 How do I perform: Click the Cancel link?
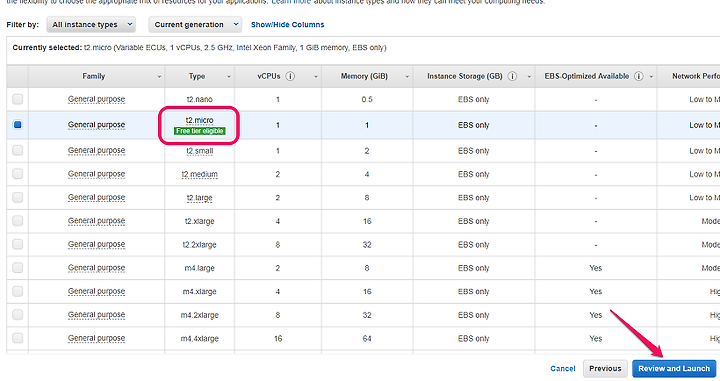(562, 369)
